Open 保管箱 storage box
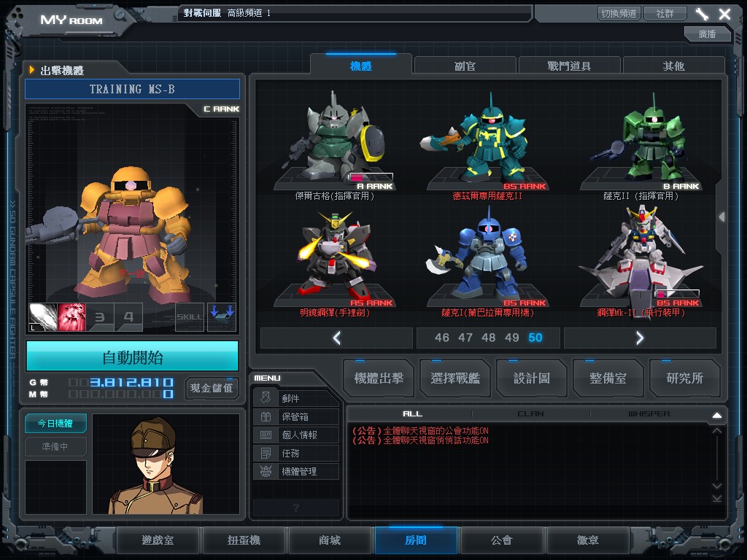The width and height of the screenshot is (747, 560). coord(296,416)
